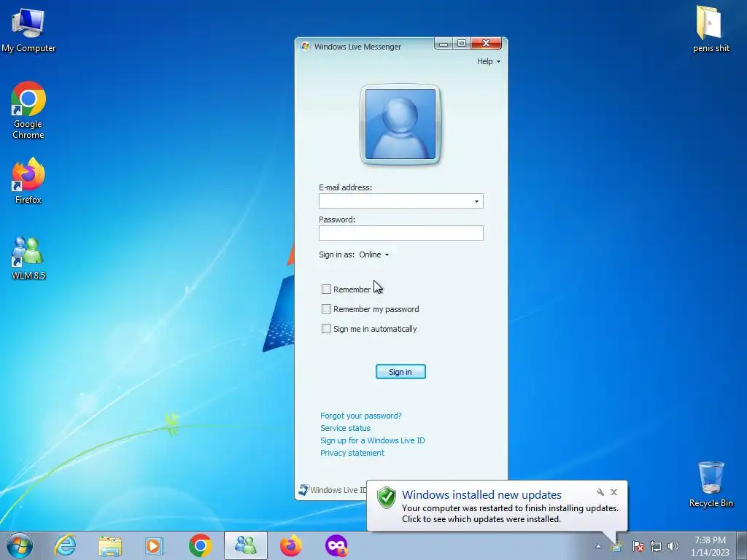This screenshot has width=747, height=560.
Task: Click the volume speaker tray icon
Action: (673, 546)
